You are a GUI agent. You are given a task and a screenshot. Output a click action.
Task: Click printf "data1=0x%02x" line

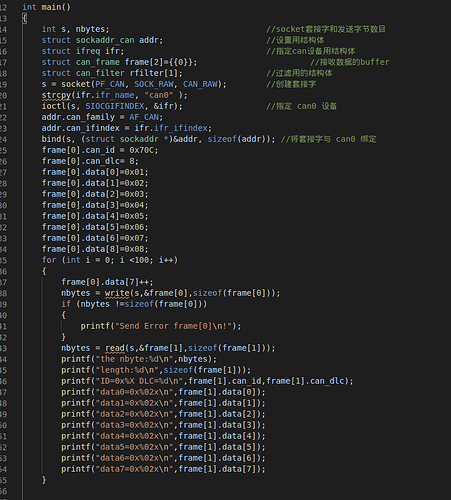(x=163, y=403)
